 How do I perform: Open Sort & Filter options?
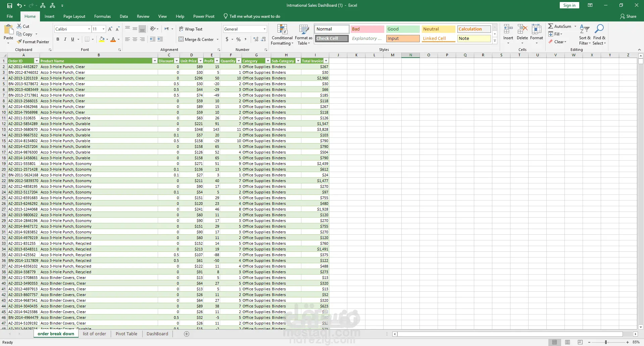coord(585,35)
